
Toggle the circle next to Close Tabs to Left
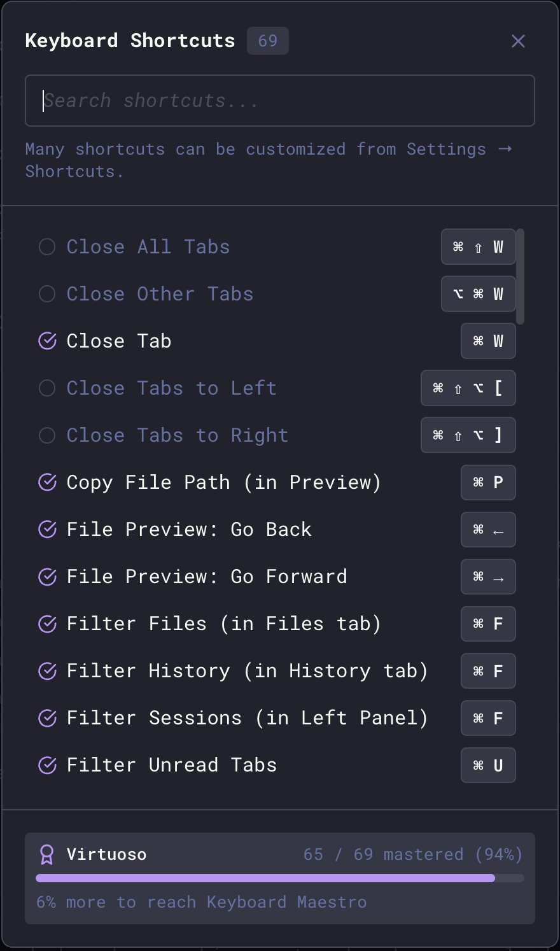47,388
